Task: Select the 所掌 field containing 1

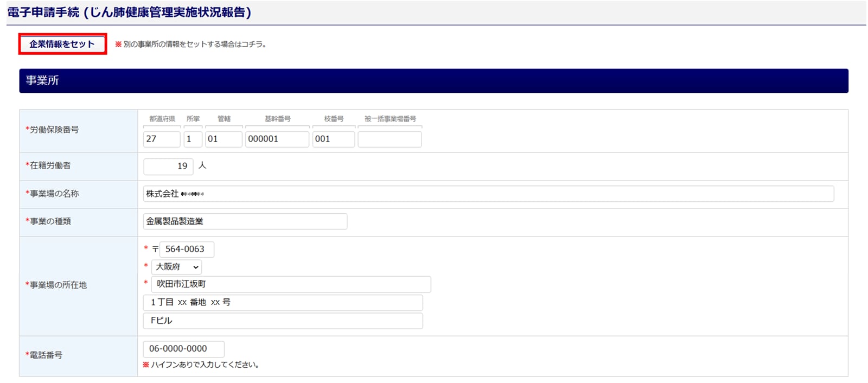Action: tap(193, 139)
